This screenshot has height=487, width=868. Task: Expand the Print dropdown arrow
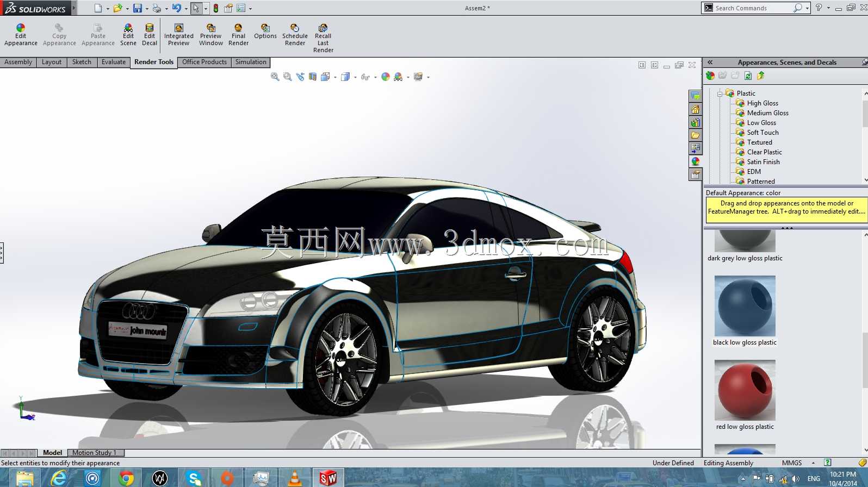[166, 9]
